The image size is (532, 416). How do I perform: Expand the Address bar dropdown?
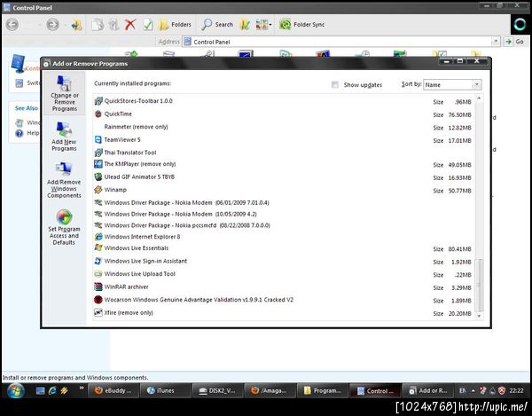pyautogui.click(x=496, y=42)
